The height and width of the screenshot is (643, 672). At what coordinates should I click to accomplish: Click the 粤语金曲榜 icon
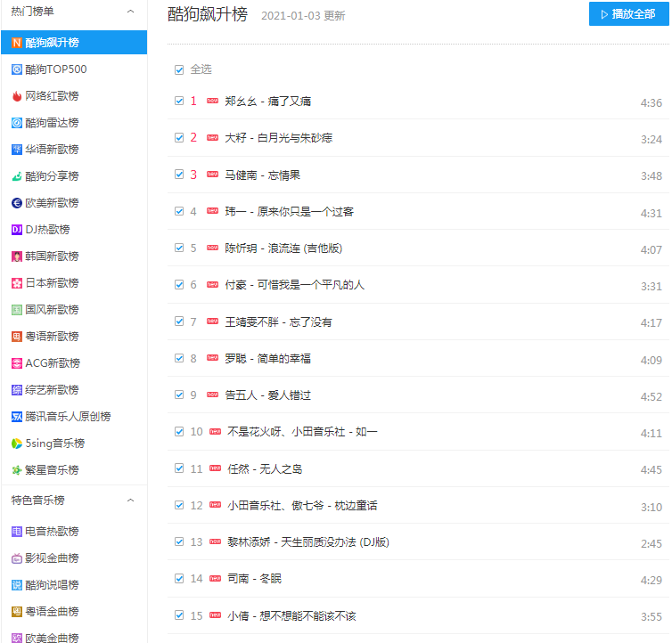coord(16,612)
